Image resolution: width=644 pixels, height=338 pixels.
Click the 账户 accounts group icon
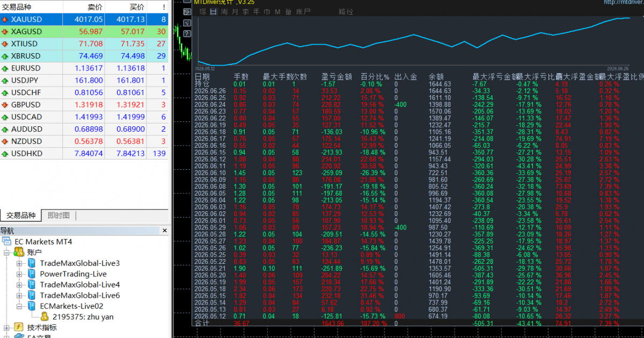19,252
